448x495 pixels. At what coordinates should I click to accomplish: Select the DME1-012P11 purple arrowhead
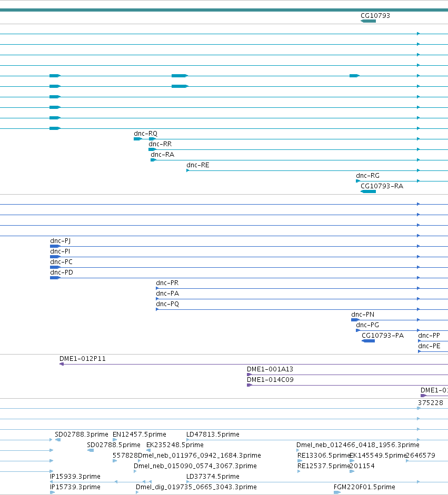point(62,364)
